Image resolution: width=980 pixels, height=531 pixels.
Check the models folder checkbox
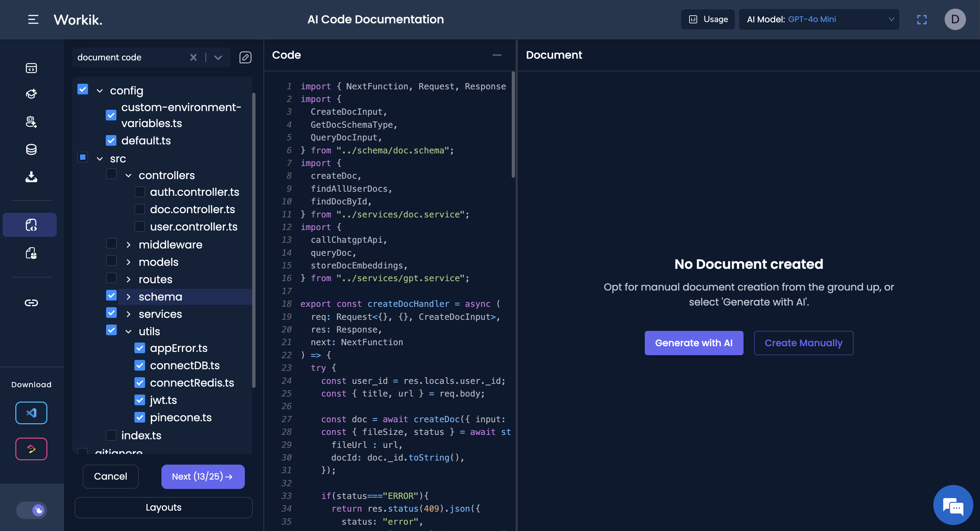pyautogui.click(x=111, y=260)
